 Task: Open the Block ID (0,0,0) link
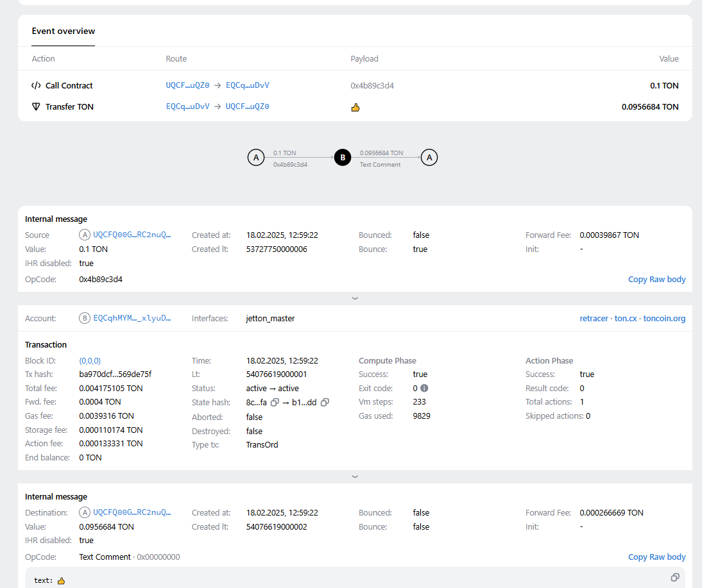pos(90,361)
